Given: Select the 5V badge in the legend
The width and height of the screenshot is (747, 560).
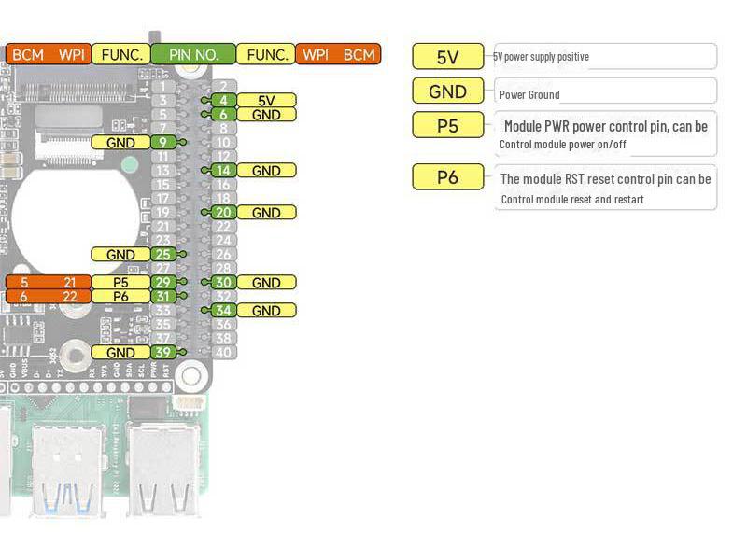Looking at the screenshot, I should click(x=448, y=56).
